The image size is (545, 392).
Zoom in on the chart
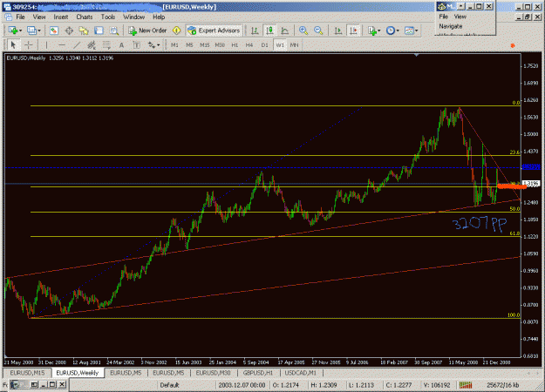coord(303,30)
